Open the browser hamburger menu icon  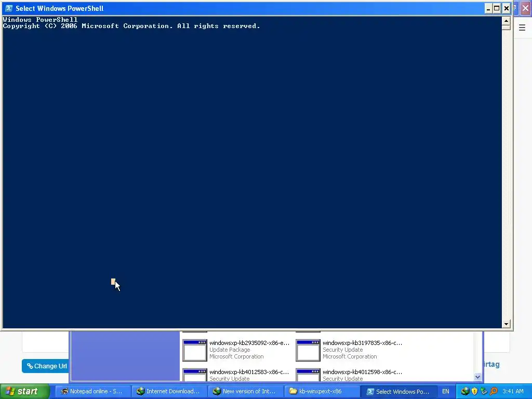point(522,28)
